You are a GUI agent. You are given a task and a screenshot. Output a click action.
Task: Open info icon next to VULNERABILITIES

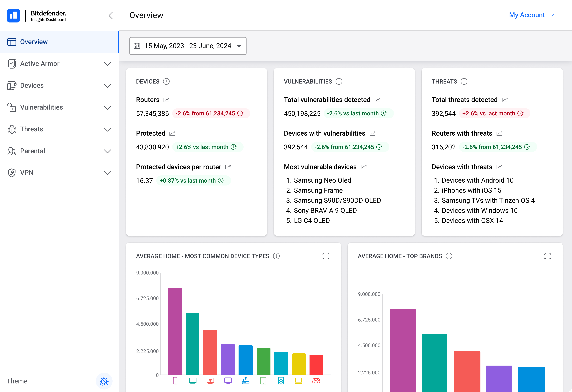click(339, 81)
